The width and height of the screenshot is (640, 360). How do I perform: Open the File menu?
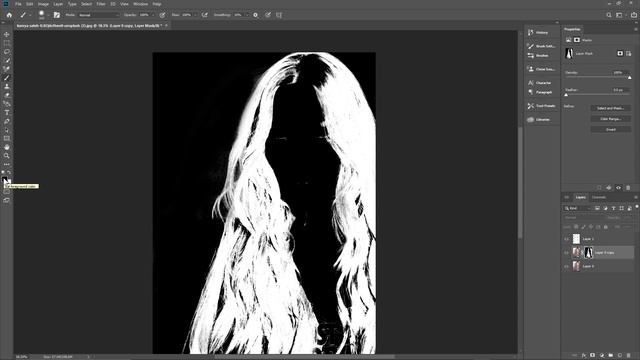point(18,4)
